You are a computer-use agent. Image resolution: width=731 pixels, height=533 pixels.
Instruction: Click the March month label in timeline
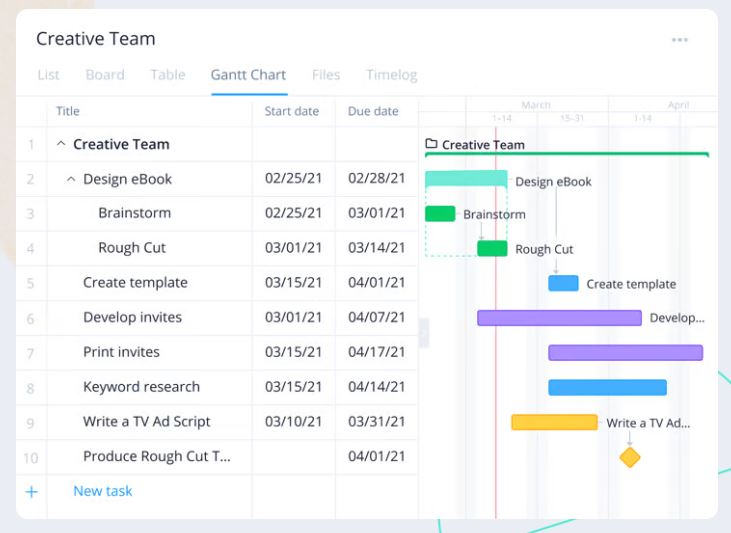pos(536,105)
